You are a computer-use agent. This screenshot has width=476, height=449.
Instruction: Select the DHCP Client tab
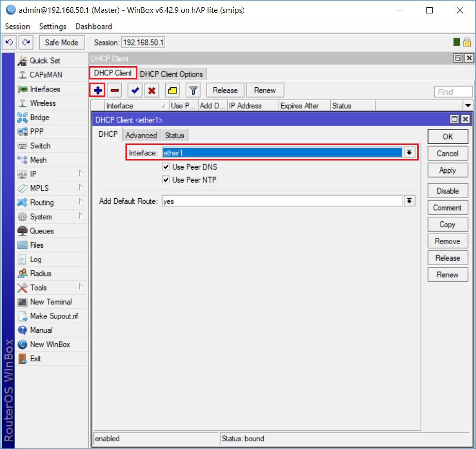pos(113,73)
